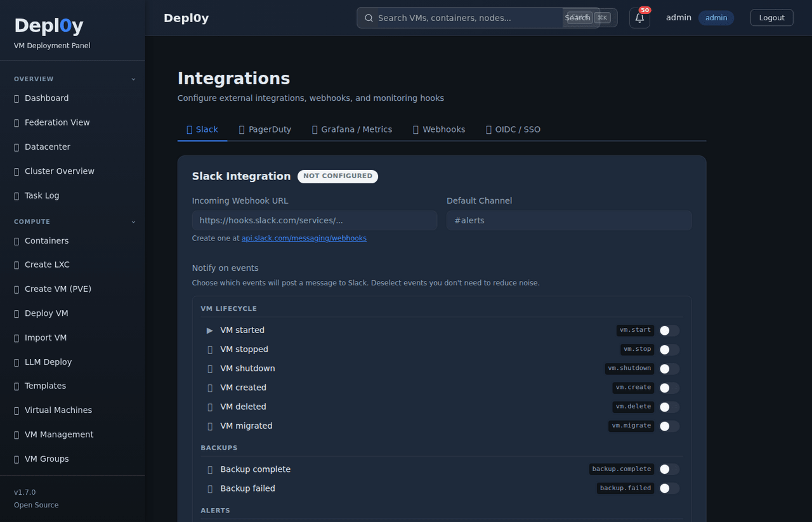This screenshot has height=522, width=812.
Task: Enable the vm.shutdown notification toggle
Action: point(669,369)
